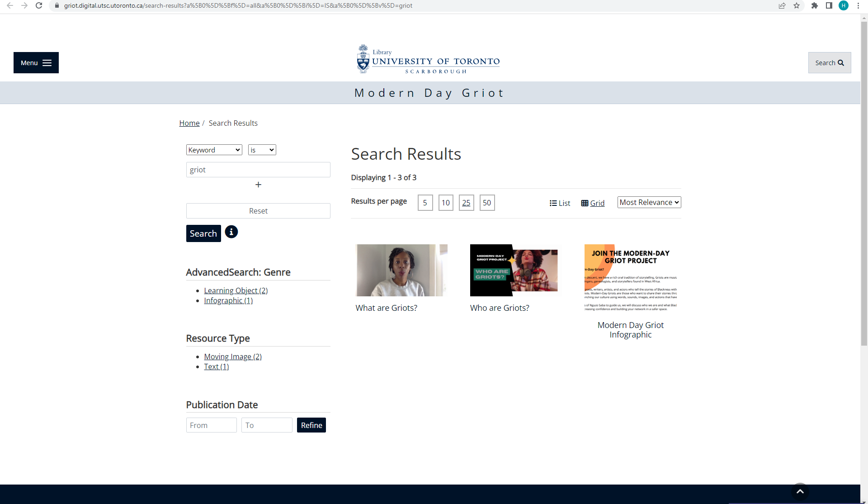Open the Keyword field dropdown
The width and height of the screenshot is (868, 504).
click(x=214, y=150)
